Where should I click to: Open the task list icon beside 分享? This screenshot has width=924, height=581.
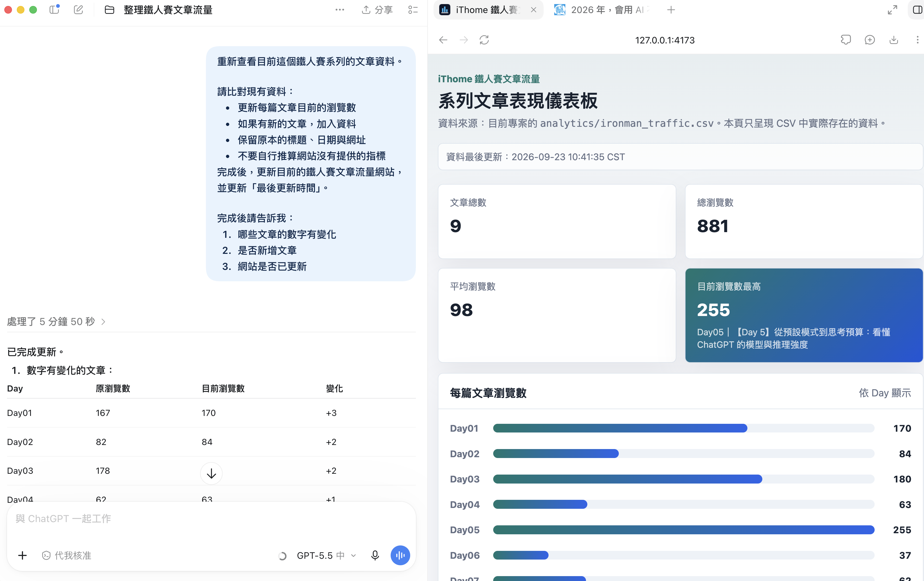(x=413, y=10)
